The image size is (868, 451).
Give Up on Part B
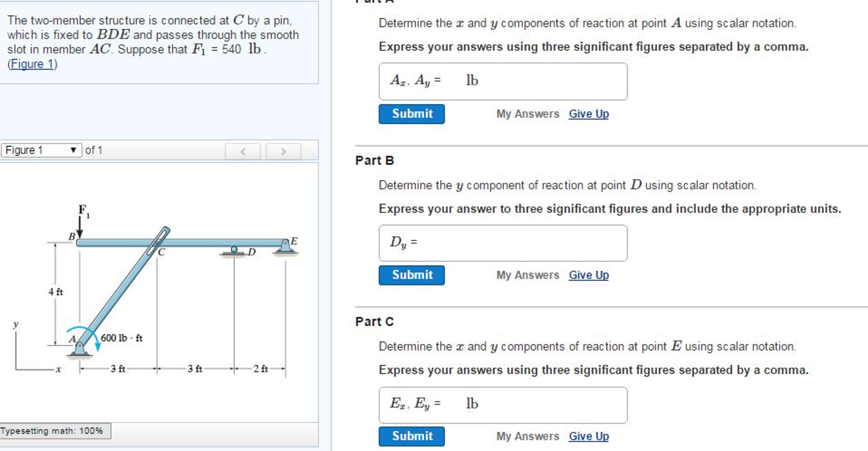(588, 275)
